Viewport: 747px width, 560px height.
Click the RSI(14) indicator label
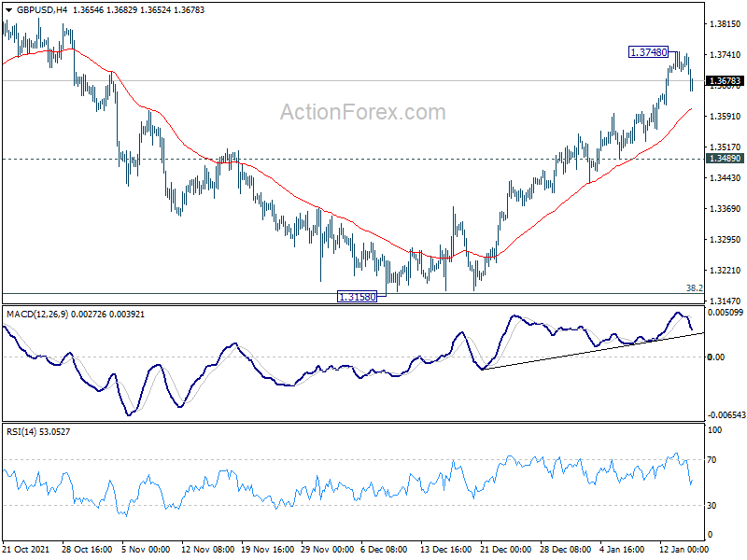(x=21, y=432)
